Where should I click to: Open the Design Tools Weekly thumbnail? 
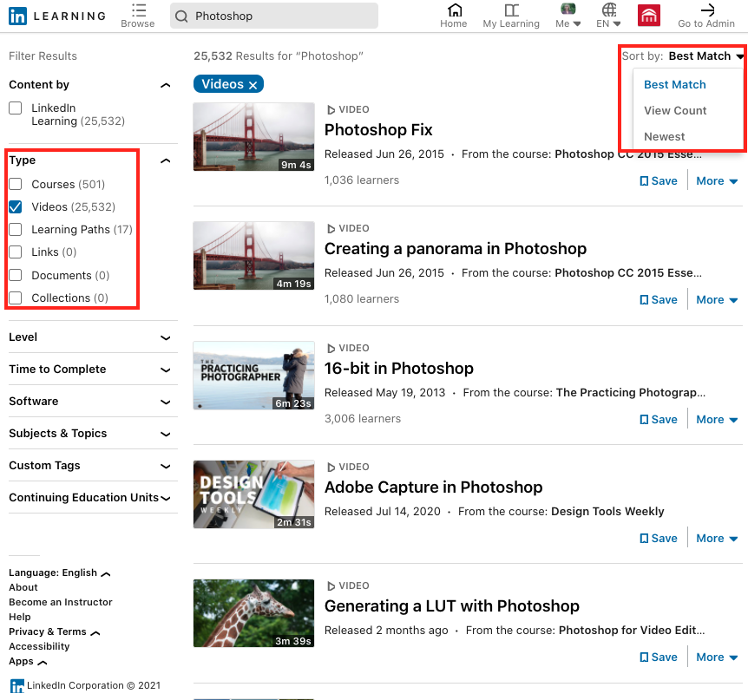coord(253,494)
